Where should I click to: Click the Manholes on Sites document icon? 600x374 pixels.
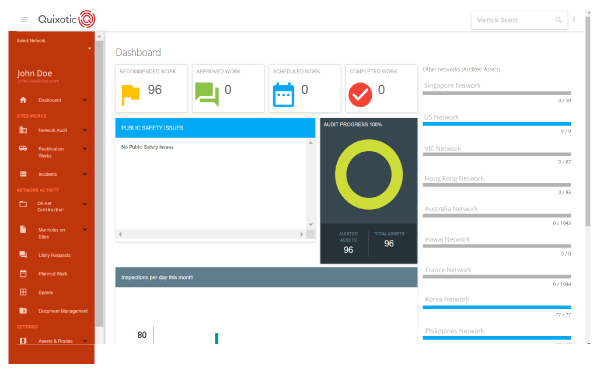click(x=23, y=229)
